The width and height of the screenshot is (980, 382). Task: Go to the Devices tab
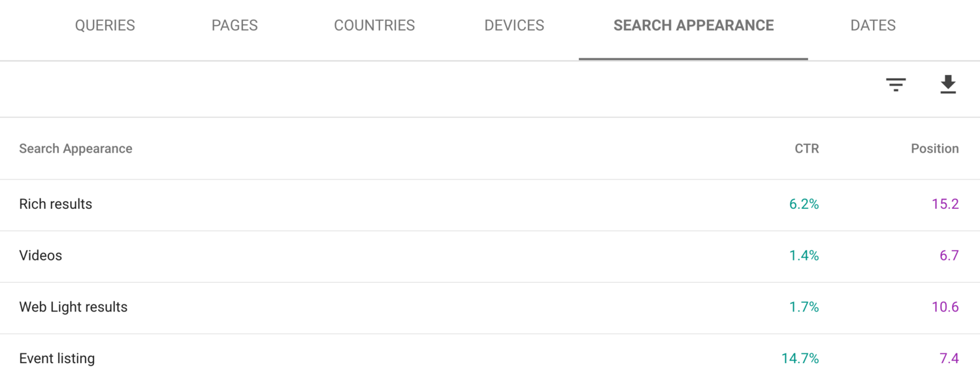514,25
